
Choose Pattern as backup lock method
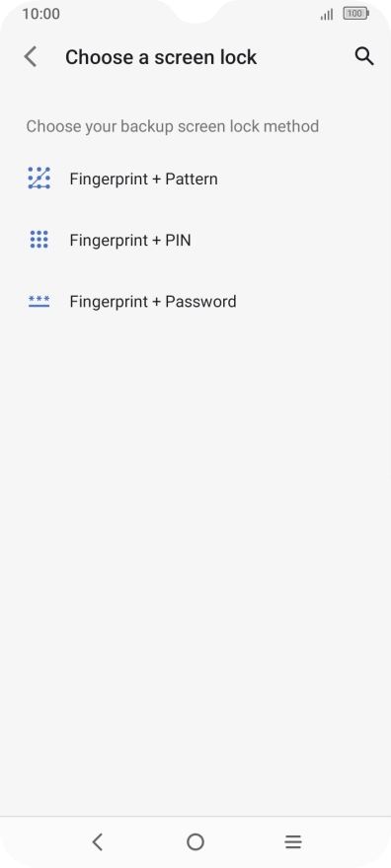click(195, 179)
